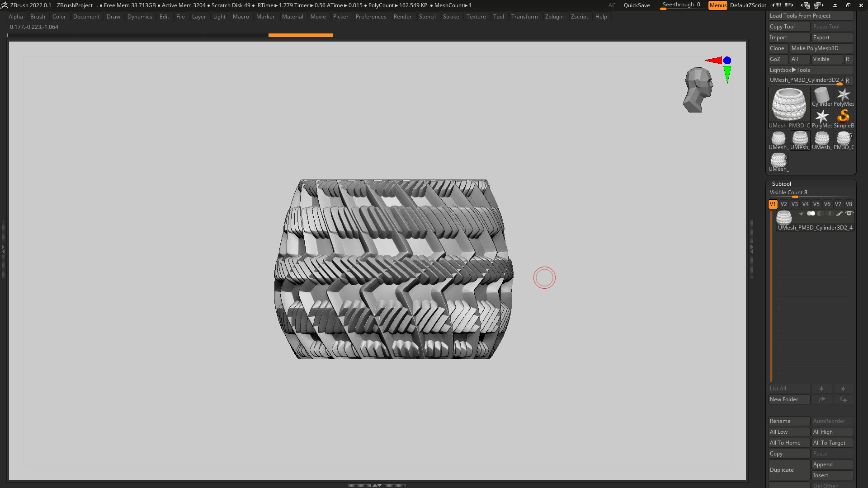Open the Alpha menu

16,17
